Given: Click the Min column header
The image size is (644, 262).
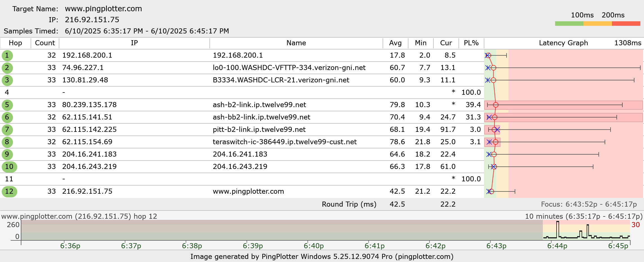Looking at the screenshot, I should click(421, 43).
